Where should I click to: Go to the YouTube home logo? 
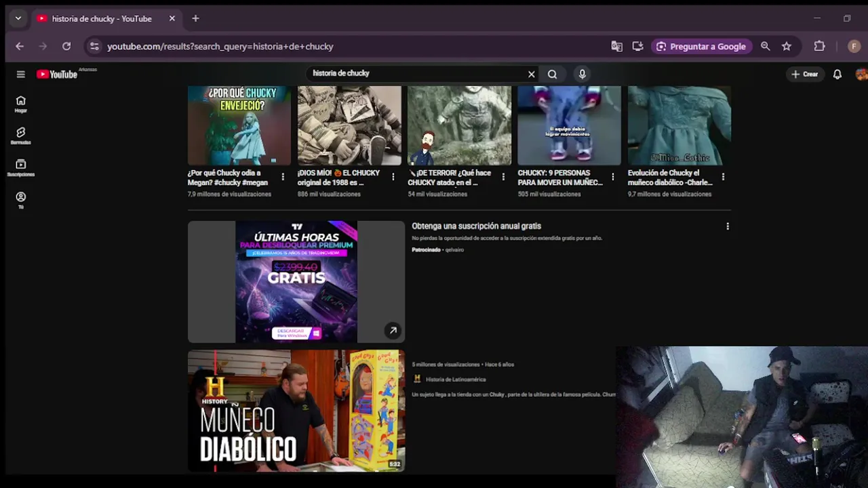click(57, 74)
